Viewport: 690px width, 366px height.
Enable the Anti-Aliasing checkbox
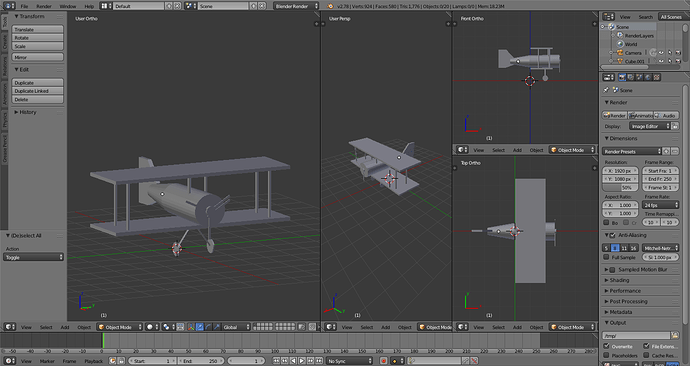click(613, 235)
